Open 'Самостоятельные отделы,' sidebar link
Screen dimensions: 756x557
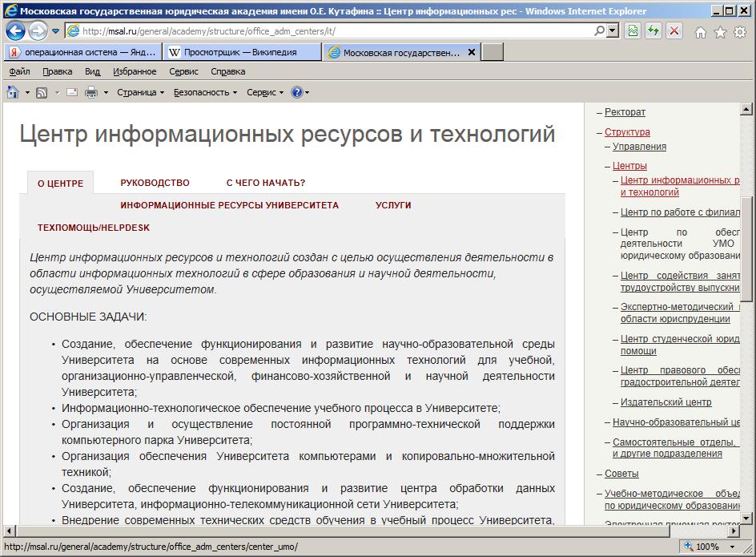click(676, 447)
